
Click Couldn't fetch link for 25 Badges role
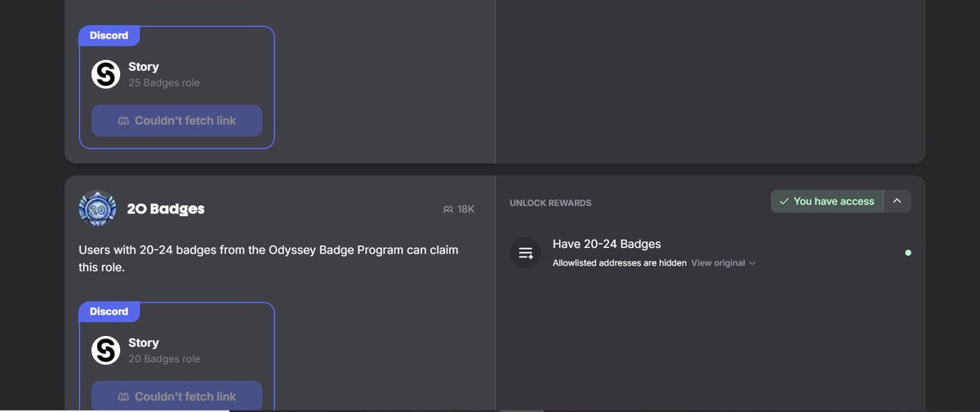click(176, 120)
